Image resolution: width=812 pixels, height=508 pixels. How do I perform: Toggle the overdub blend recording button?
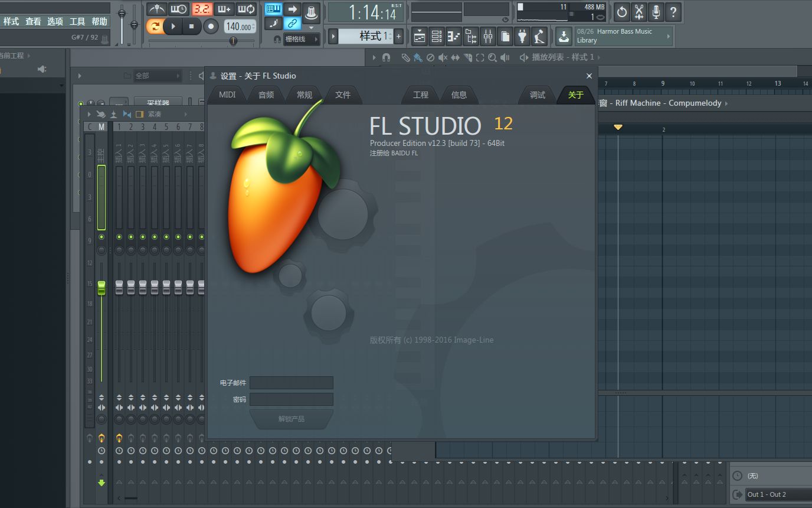pyautogui.click(x=224, y=9)
